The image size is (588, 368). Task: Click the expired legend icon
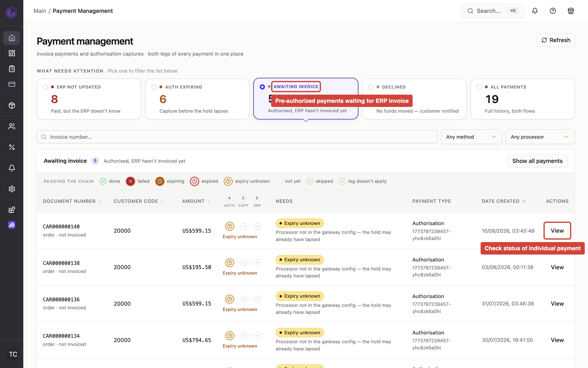194,181
